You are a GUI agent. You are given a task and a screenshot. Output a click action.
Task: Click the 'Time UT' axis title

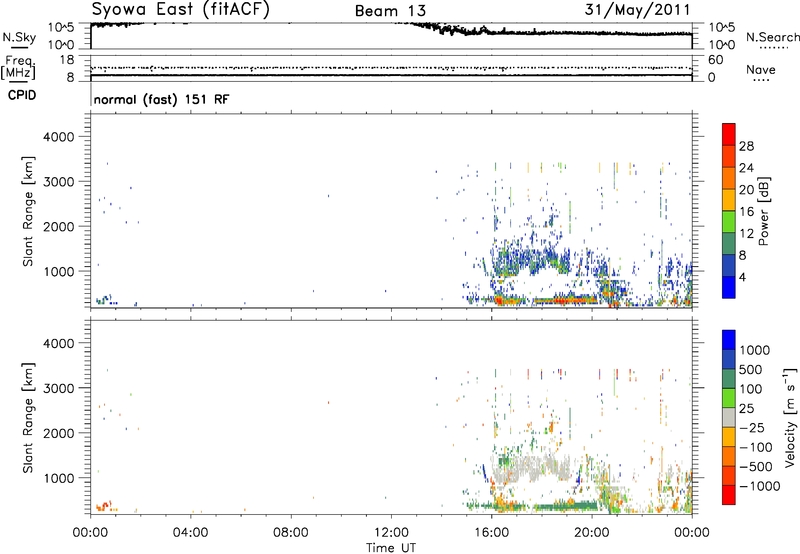coord(391,547)
